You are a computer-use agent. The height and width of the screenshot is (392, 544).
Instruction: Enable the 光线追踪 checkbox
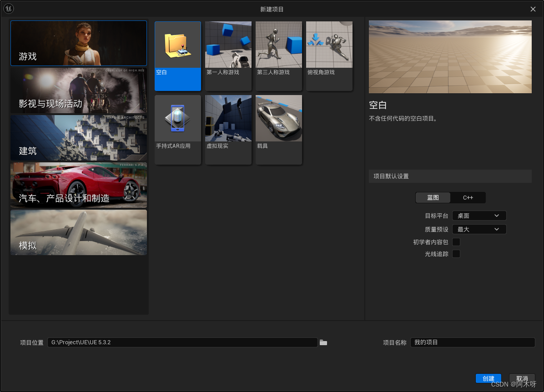pos(456,254)
